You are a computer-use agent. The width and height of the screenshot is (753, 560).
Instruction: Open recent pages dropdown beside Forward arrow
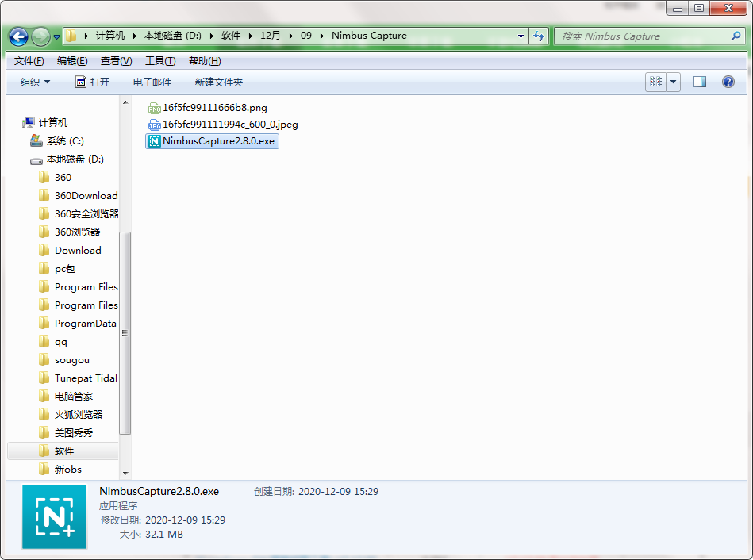(x=56, y=37)
